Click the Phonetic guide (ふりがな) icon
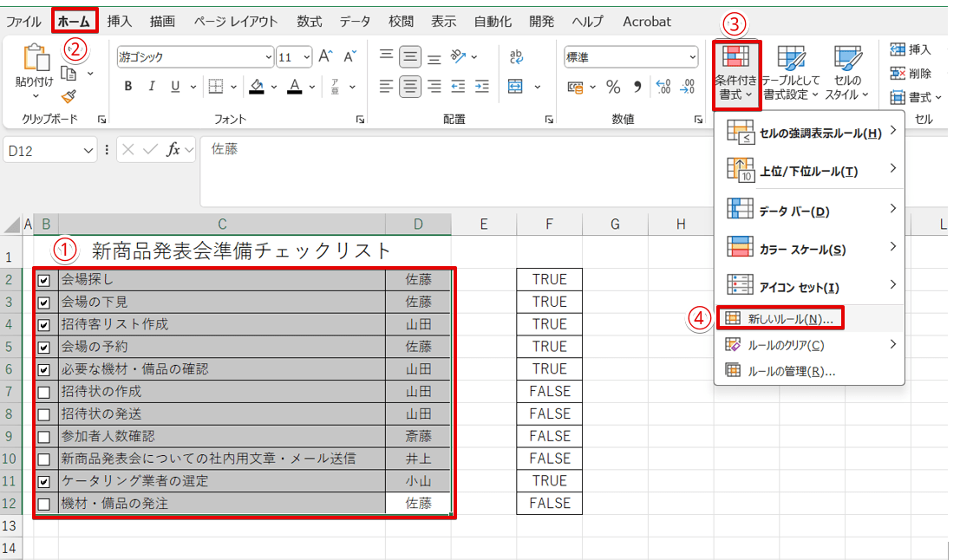The image size is (960, 560). pos(335,87)
